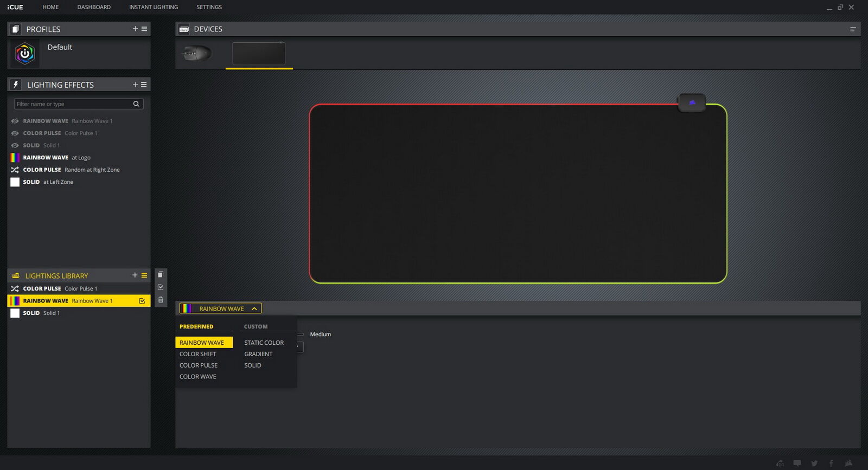The width and height of the screenshot is (868, 470).
Task: Select the Logo zone on the mousepad preview
Action: pos(692,102)
